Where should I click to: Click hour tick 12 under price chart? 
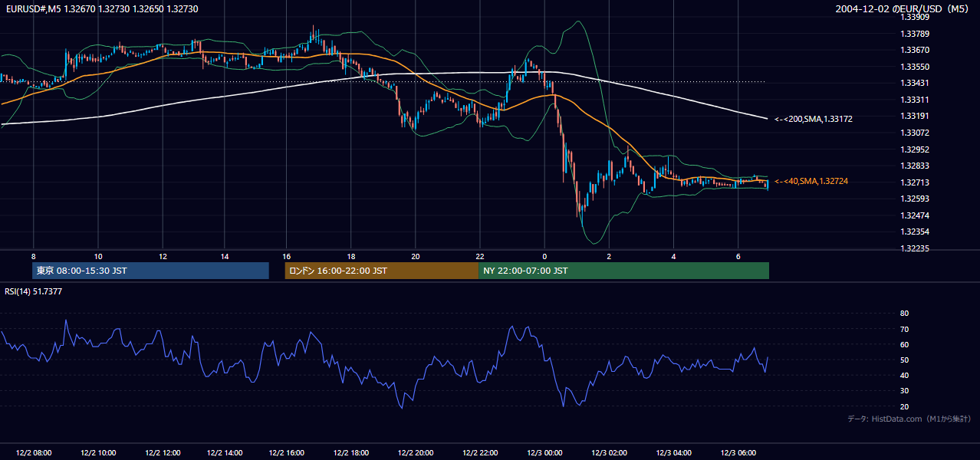[x=163, y=256]
